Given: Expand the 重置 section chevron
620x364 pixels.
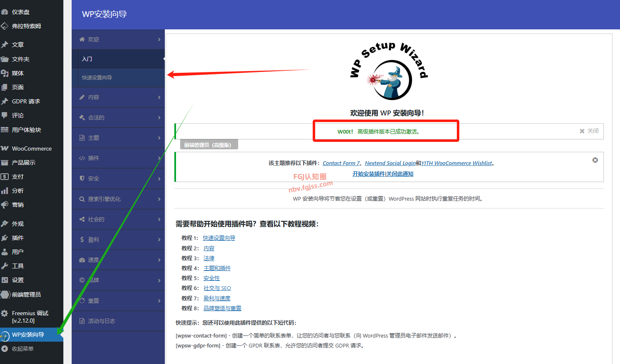Looking at the screenshot, I should point(159,301).
